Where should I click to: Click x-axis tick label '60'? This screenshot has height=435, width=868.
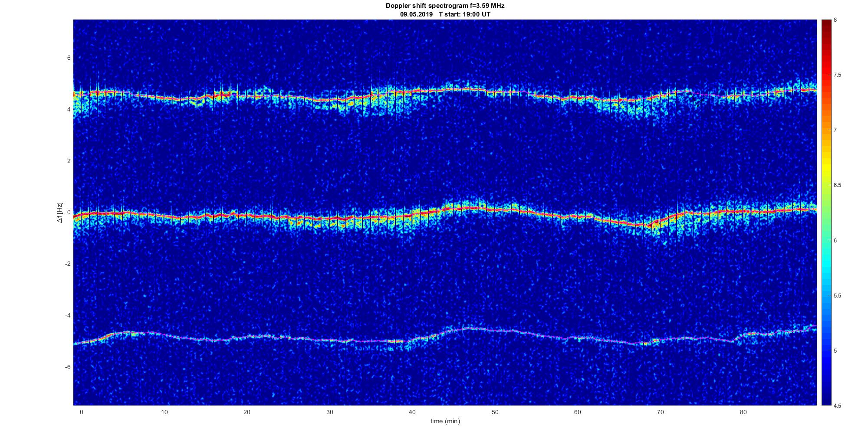pyautogui.click(x=578, y=412)
